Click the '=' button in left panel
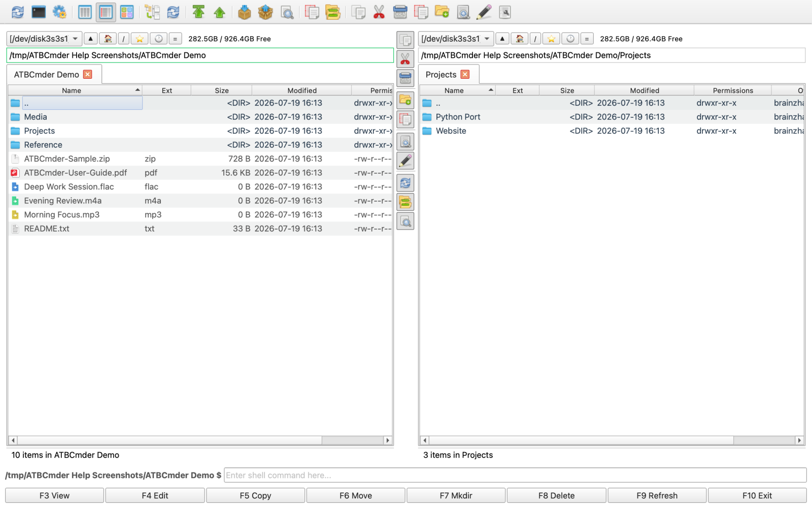 pyautogui.click(x=175, y=39)
